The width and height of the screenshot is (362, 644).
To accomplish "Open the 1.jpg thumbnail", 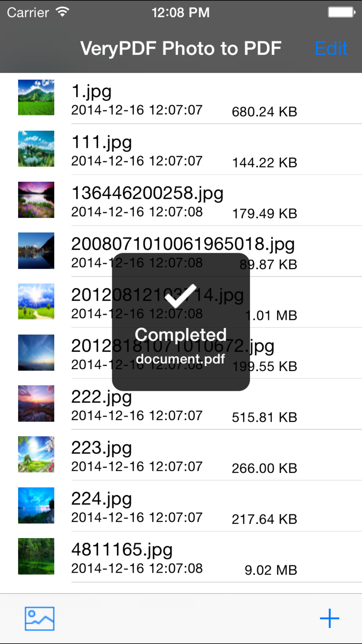I will (x=36, y=97).
